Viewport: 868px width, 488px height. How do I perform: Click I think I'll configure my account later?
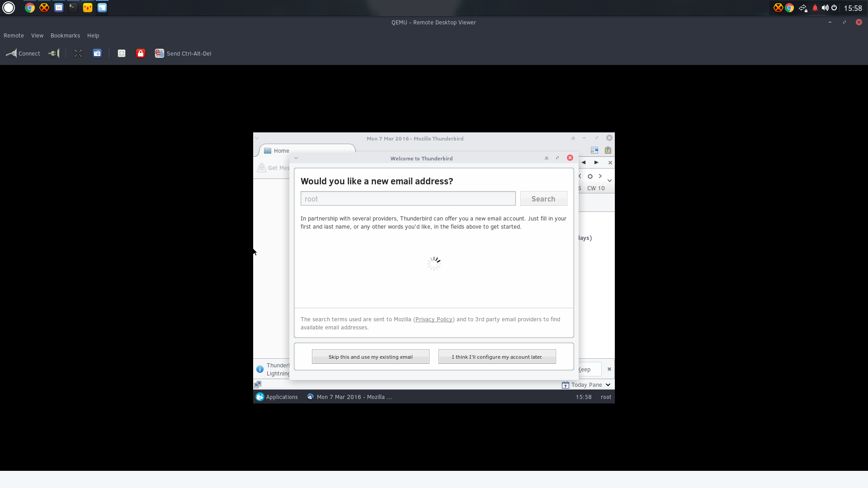[497, 357]
